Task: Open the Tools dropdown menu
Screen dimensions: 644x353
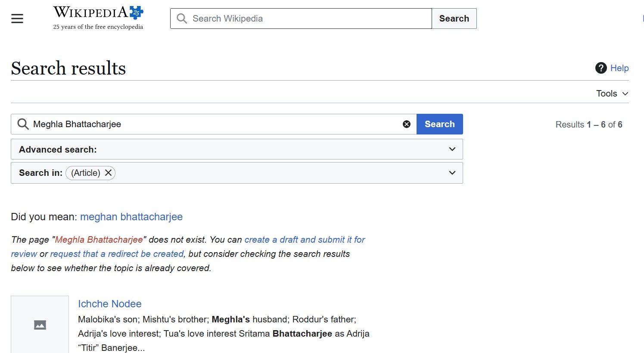Action: tap(612, 94)
